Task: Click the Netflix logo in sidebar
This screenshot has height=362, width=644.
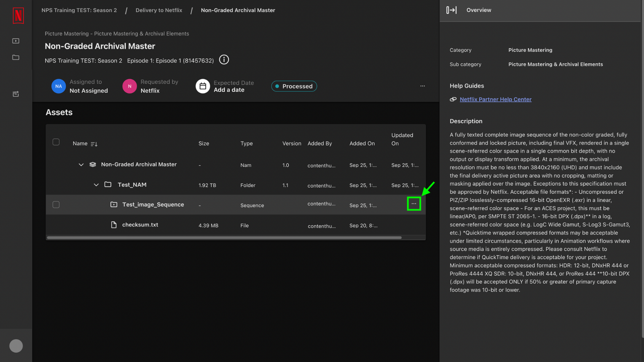Action: pos(18,15)
